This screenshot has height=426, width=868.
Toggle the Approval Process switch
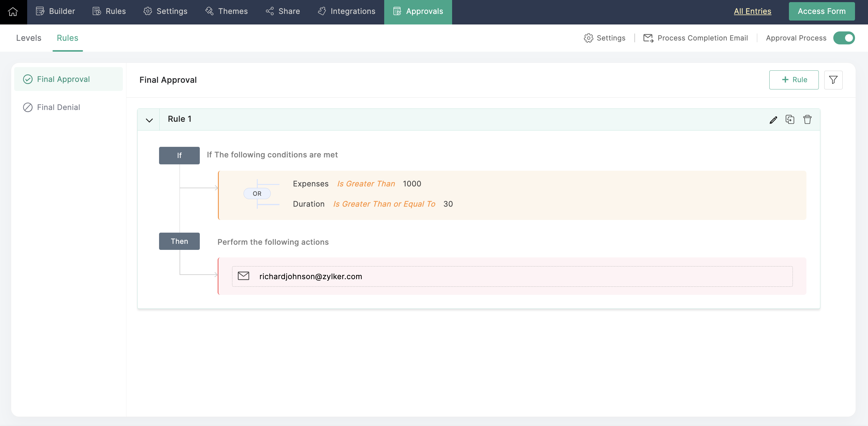844,38
